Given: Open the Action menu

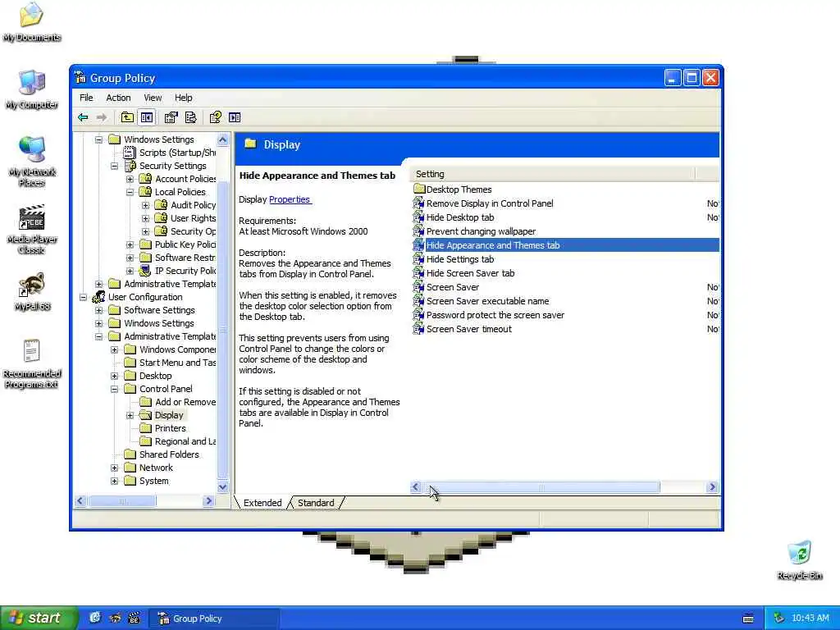Looking at the screenshot, I should click(x=118, y=98).
